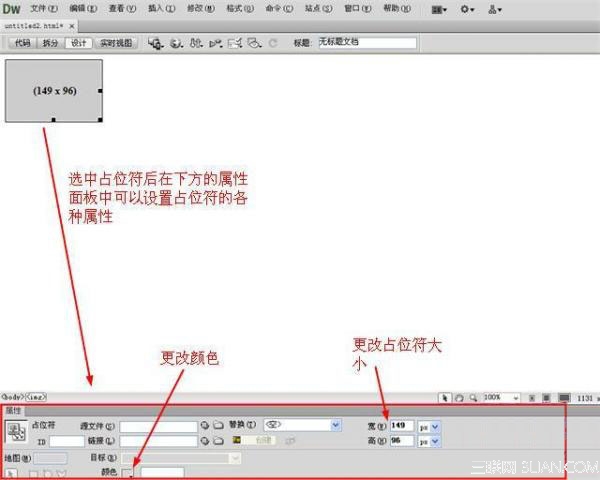The height and width of the screenshot is (480, 600).
Task: Open the 100% zoom level dropdown
Action: point(515,397)
